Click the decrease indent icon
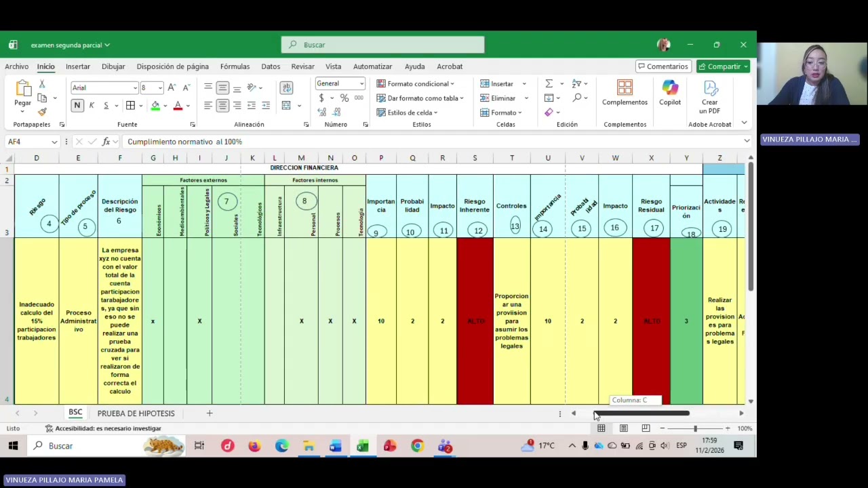 click(252, 106)
